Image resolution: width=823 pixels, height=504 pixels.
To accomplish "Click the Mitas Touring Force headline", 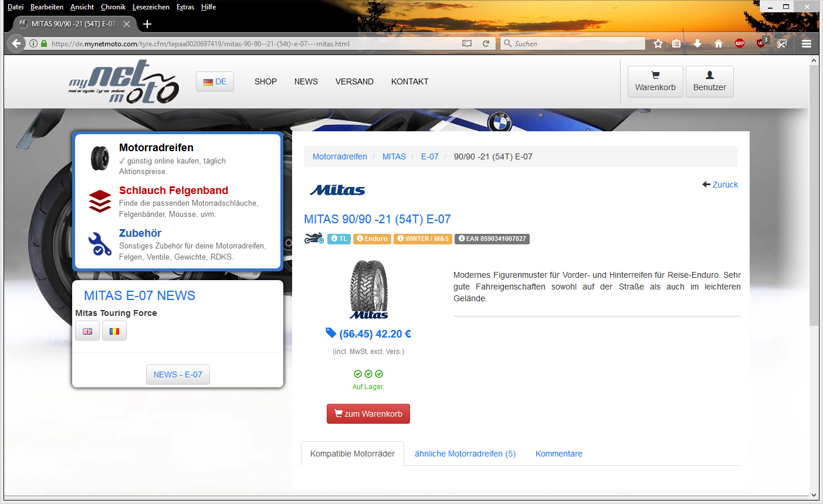I will coord(116,313).
